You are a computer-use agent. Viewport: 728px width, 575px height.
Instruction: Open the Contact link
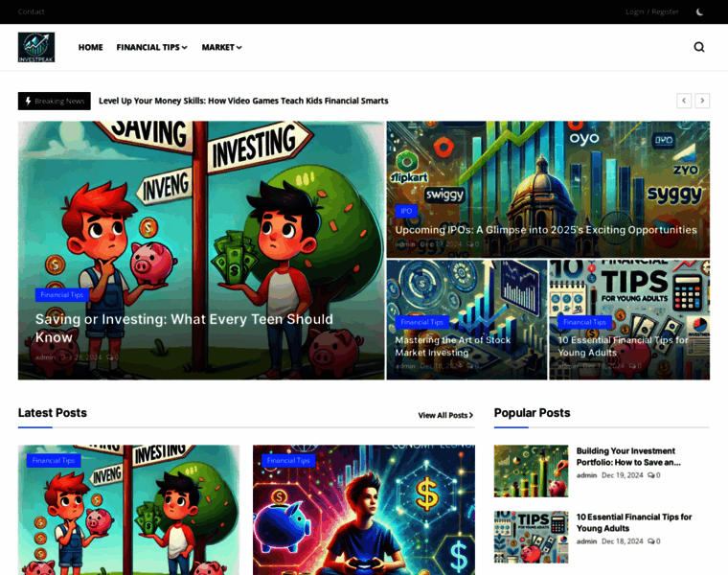[31, 11]
